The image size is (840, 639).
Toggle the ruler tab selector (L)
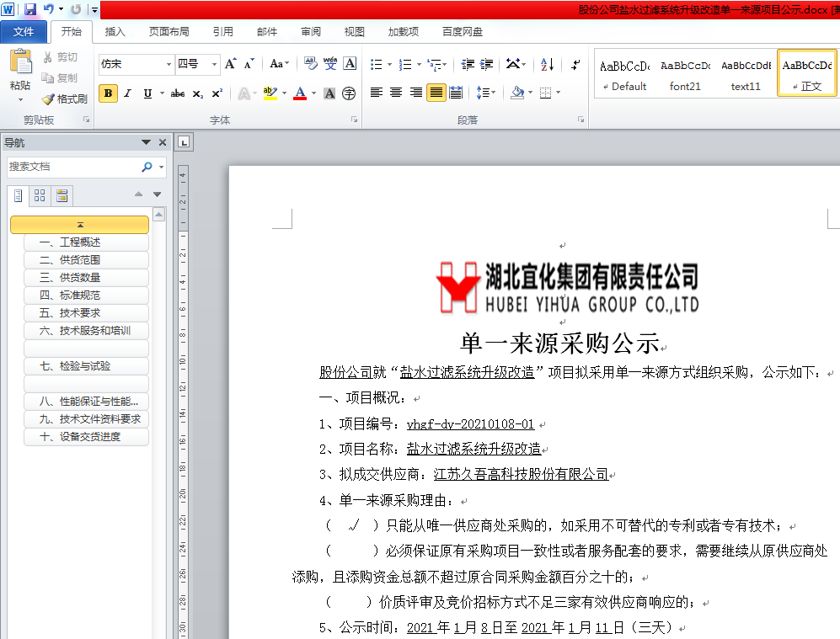tap(184, 142)
